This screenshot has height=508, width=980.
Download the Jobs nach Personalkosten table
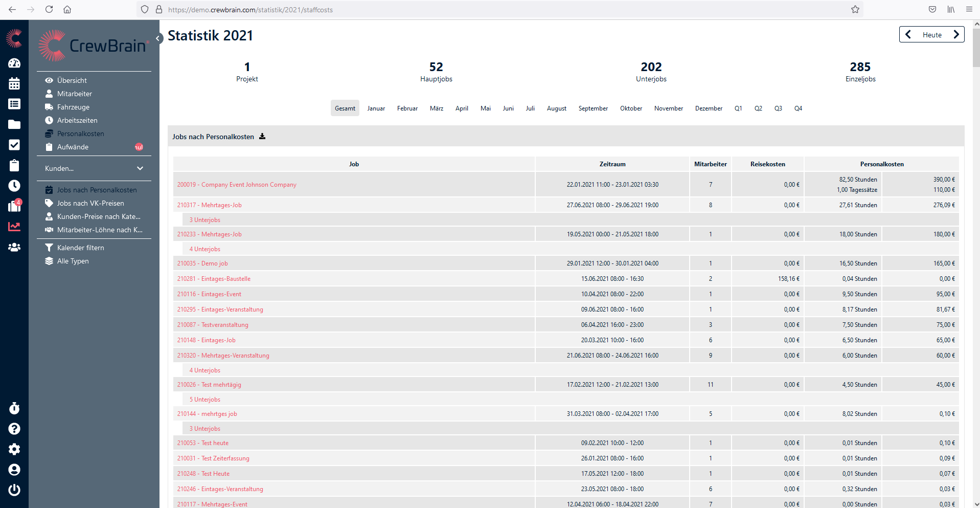(262, 137)
